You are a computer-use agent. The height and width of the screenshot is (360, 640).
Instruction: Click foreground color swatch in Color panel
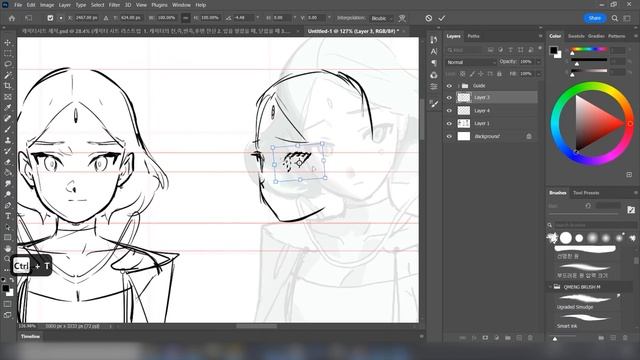coord(553,51)
